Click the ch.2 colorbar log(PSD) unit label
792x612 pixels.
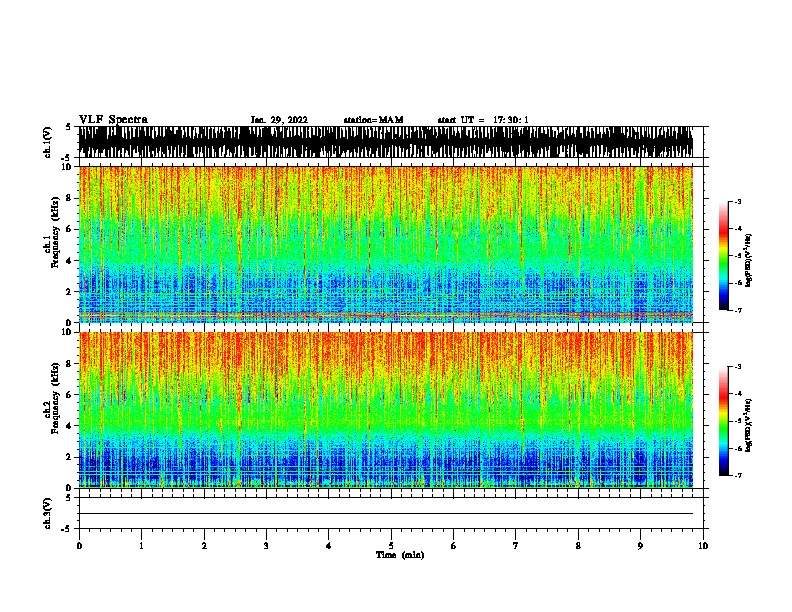[x=749, y=425]
